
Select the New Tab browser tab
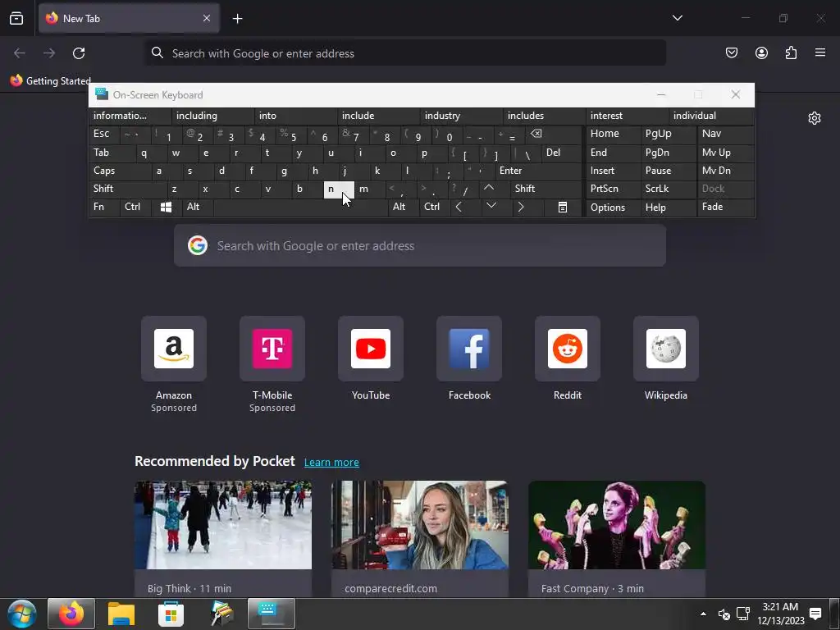pyautogui.click(x=129, y=18)
